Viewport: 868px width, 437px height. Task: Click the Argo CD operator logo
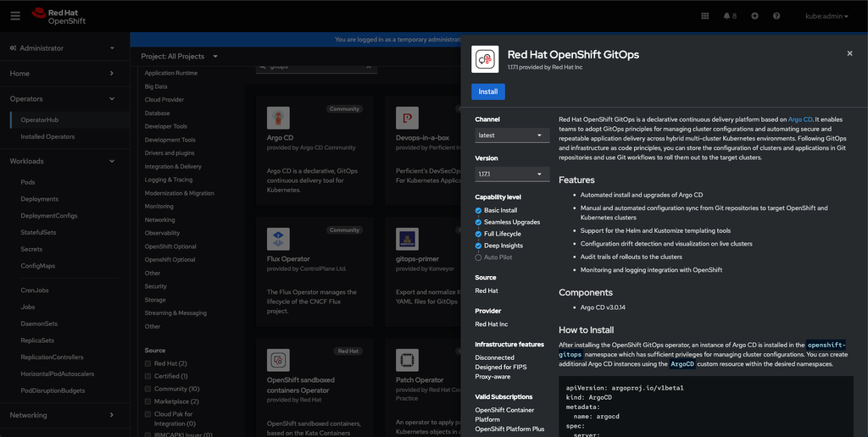tap(278, 118)
